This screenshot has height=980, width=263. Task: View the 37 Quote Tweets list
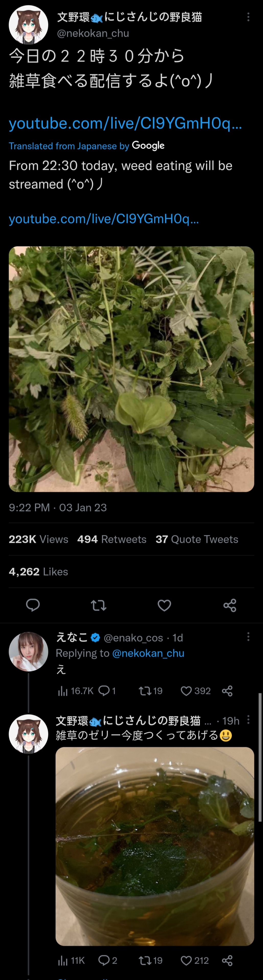[x=197, y=539]
